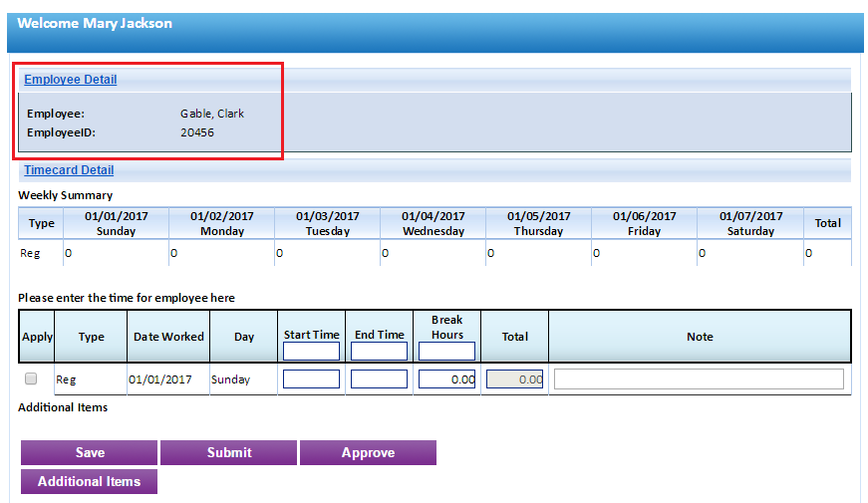
Task: Click the '01/07/2017 Saturday' summary column header
Action: click(x=750, y=223)
